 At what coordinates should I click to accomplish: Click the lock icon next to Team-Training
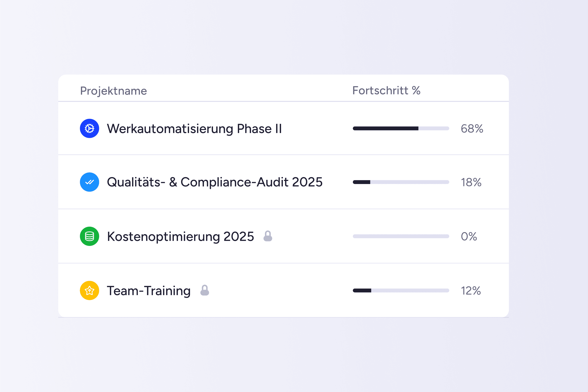click(205, 290)
